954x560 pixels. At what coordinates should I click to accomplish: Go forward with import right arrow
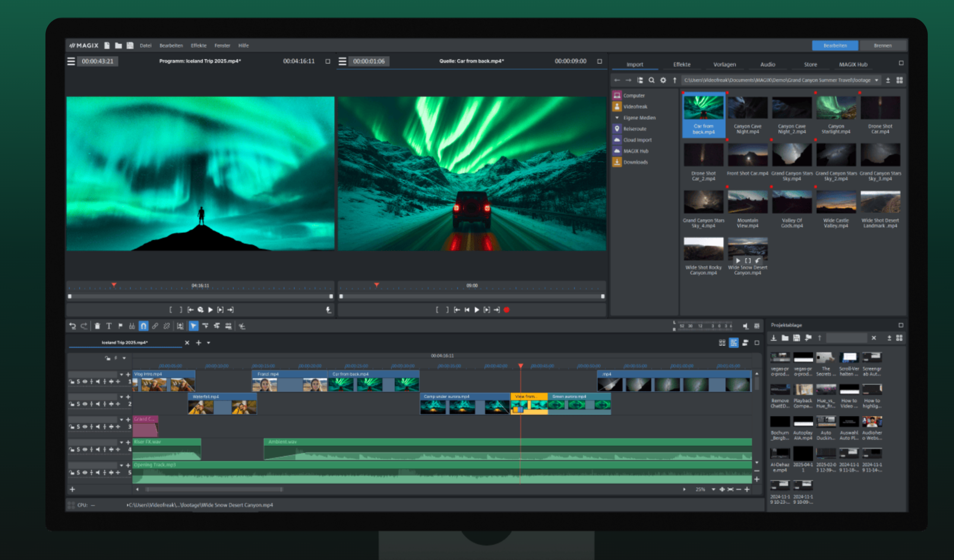coord(628,80)
